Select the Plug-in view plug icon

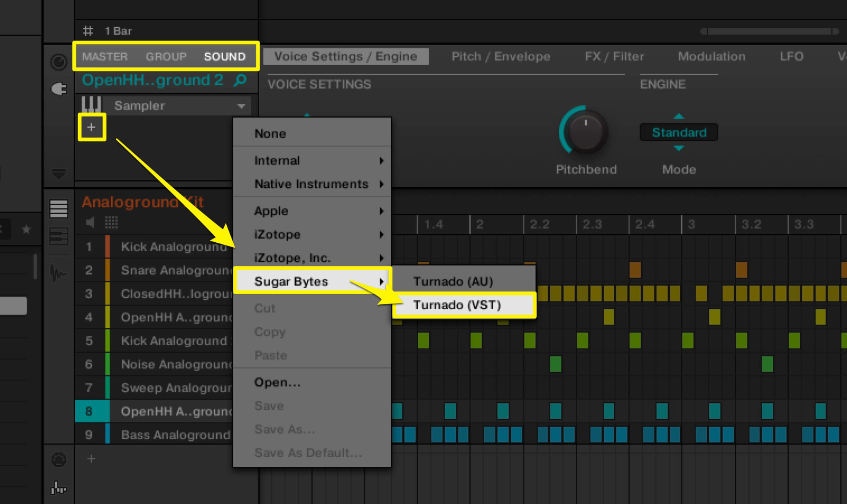point(59,89)
